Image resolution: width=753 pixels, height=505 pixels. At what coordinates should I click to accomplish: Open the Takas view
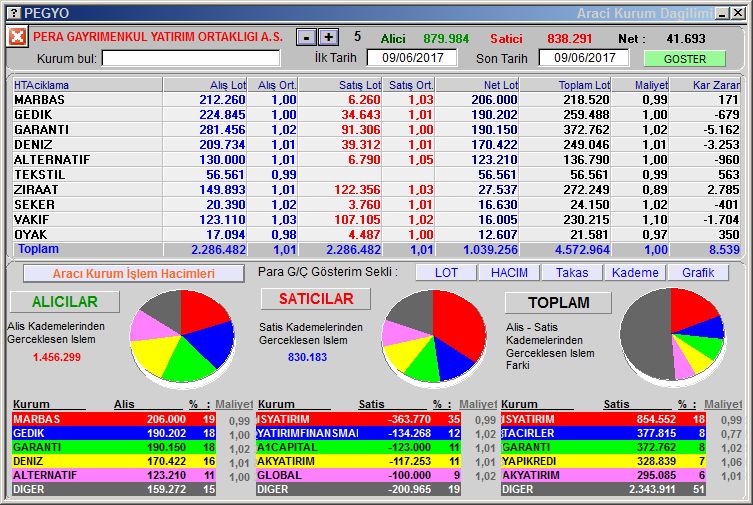(572, 273)
